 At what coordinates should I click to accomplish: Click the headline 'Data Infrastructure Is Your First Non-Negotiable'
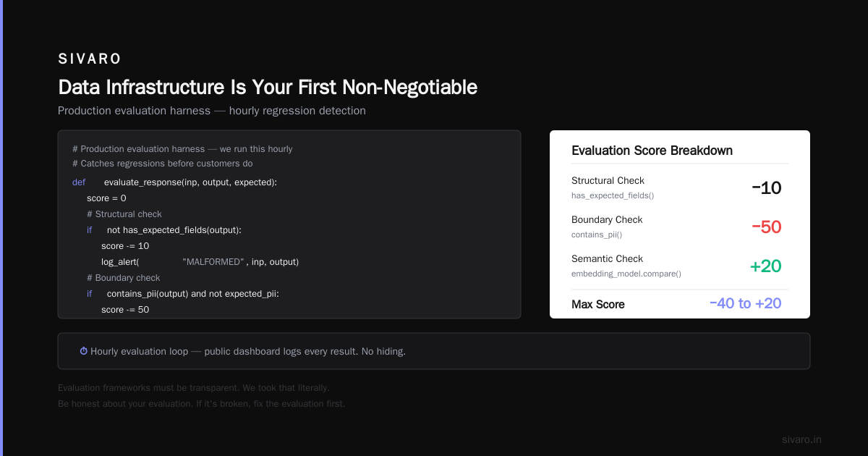(268, 88)
